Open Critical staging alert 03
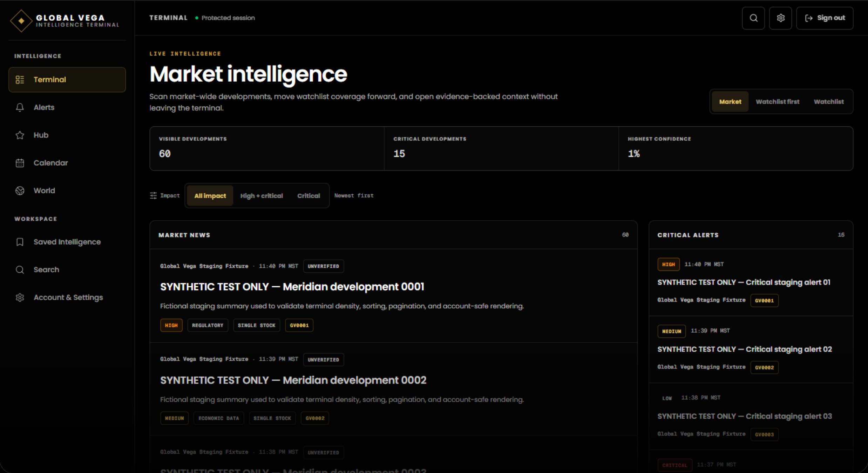The width and height of the screenshot is (868, 473). point(744,416)
